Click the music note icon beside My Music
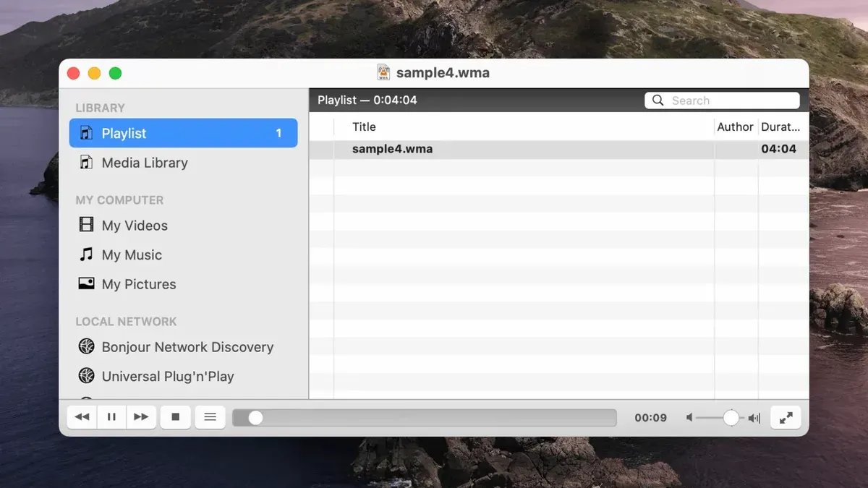The width and height of the screenshot is (868, 488). (86, 254)
